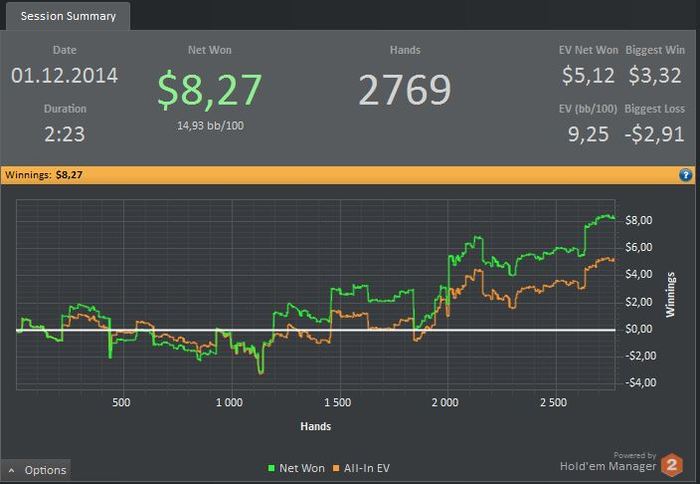Click the Hold'em Manager text link

[x=608, y=467]
